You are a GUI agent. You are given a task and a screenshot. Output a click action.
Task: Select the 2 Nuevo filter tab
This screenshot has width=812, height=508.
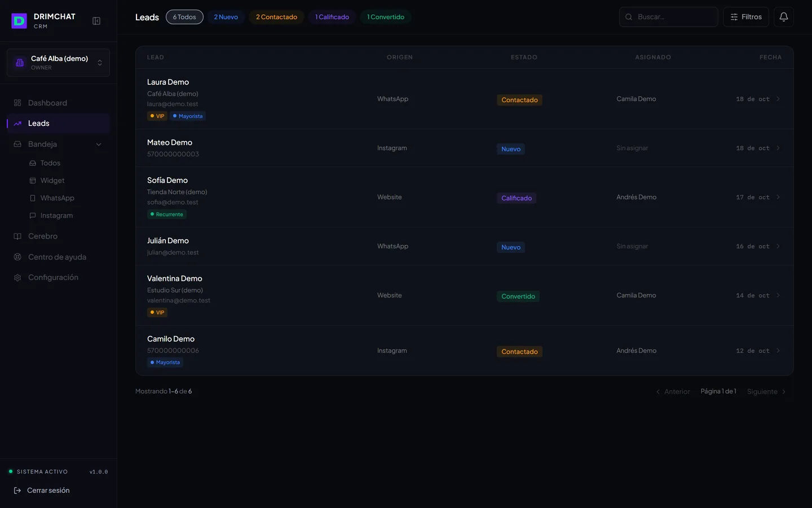pos(226,17)
